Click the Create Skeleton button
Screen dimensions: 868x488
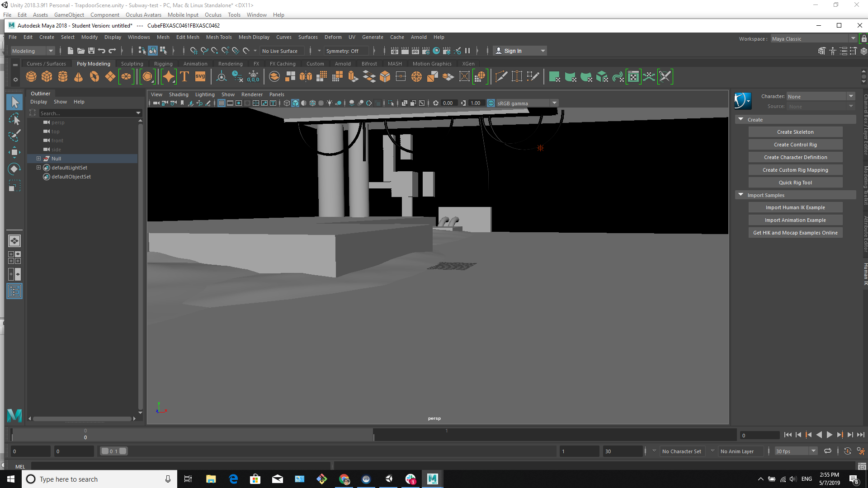795,132
